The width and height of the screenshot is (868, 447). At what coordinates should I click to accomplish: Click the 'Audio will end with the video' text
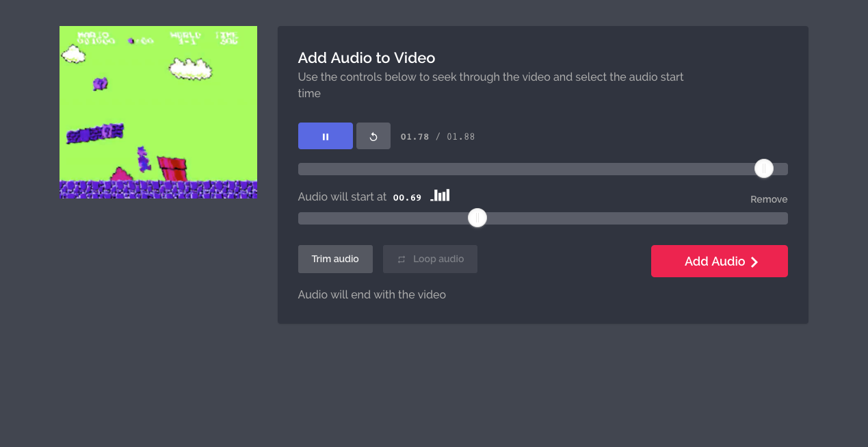click(x=372, y=294)
